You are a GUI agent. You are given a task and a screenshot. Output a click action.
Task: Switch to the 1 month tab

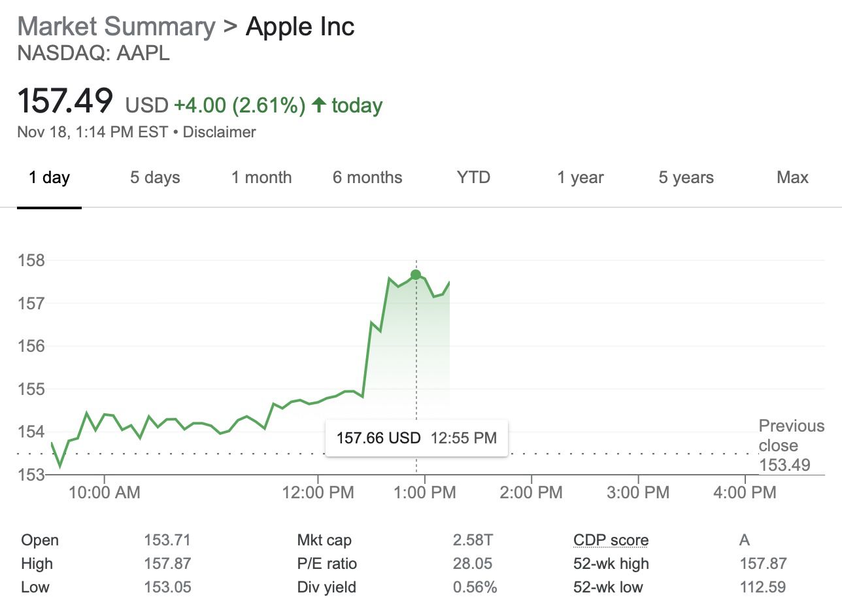[261, 177]
